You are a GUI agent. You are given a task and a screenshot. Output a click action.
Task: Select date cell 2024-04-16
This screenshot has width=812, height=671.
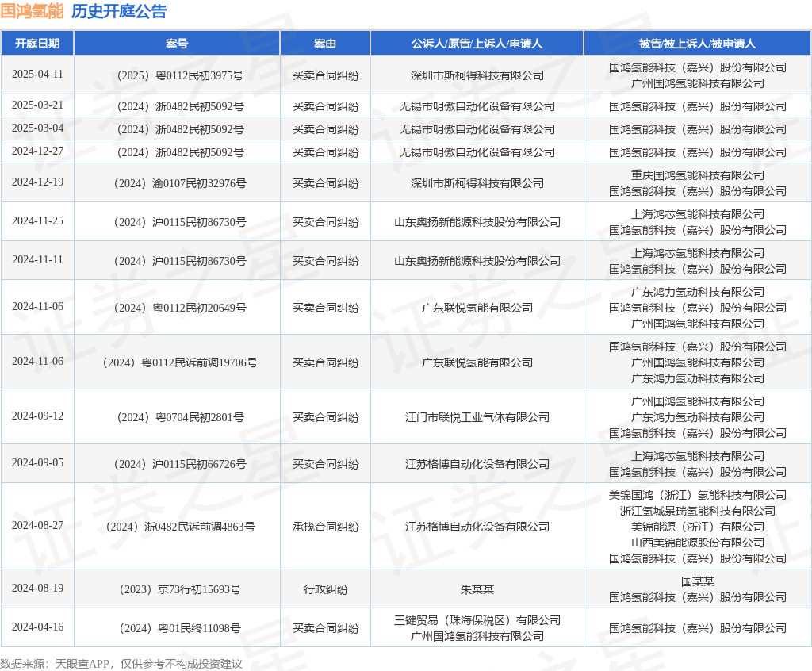(x=37, y=627)
